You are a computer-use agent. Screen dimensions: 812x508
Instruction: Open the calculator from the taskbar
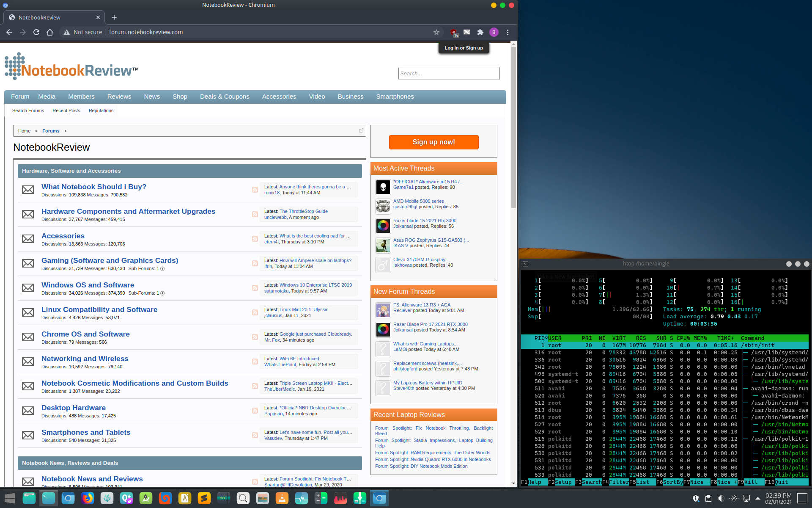321,498
